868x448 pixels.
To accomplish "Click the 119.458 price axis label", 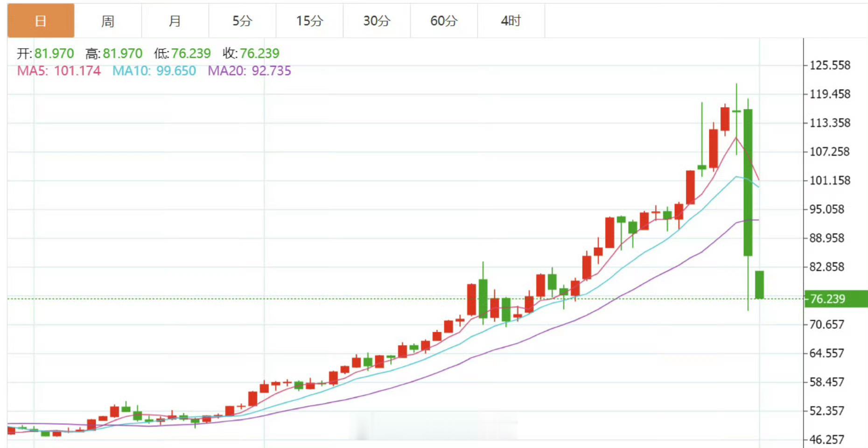I will pyautogui.click(x=830, y=94).
